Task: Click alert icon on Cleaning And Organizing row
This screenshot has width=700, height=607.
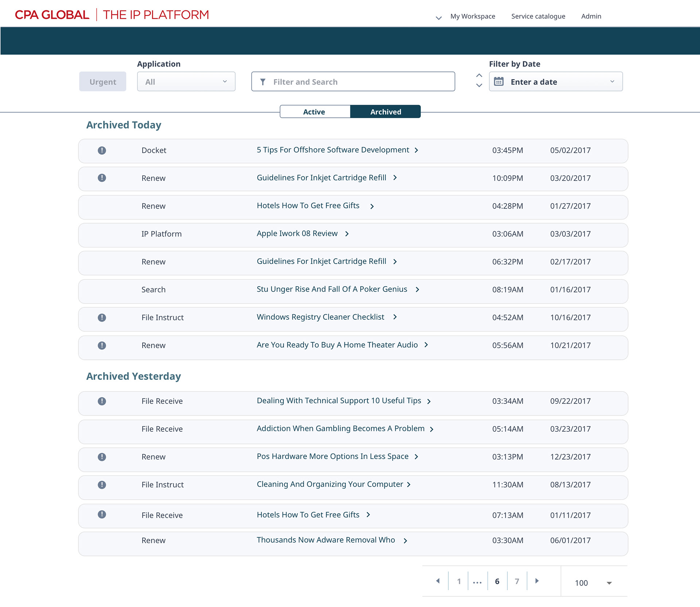Action: pyautogui.click(x=102, y=485)
